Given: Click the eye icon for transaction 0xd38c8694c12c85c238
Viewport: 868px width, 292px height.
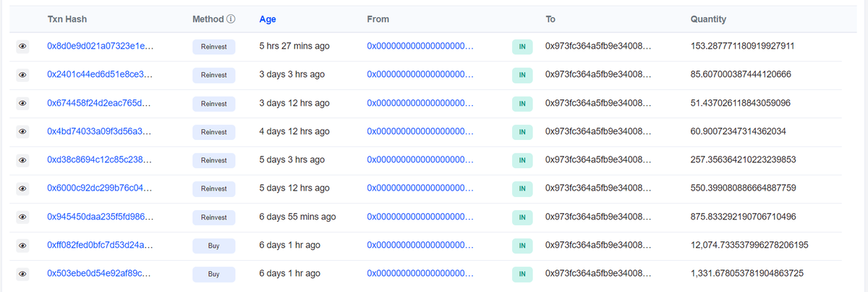Looking at the screenshot, I should pyautogui.click(x=22, y=160).
